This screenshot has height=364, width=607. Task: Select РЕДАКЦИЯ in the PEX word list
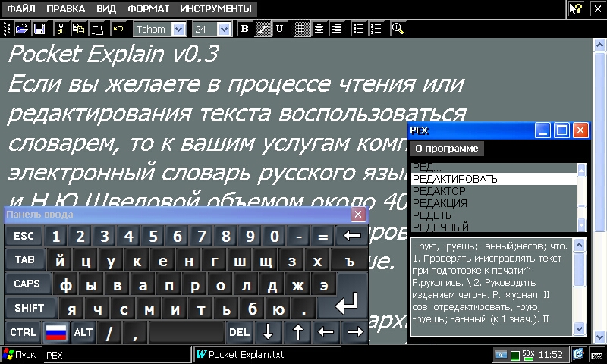[x=494, y=203]
